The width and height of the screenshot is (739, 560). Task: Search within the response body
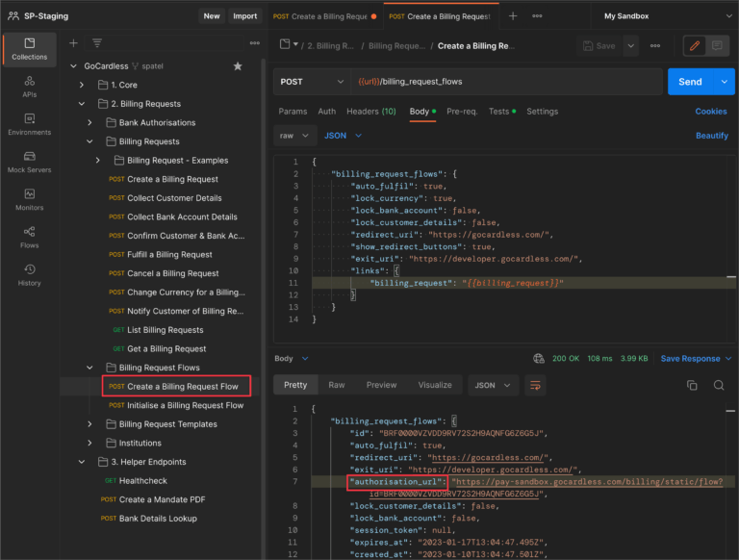(719, 386)
